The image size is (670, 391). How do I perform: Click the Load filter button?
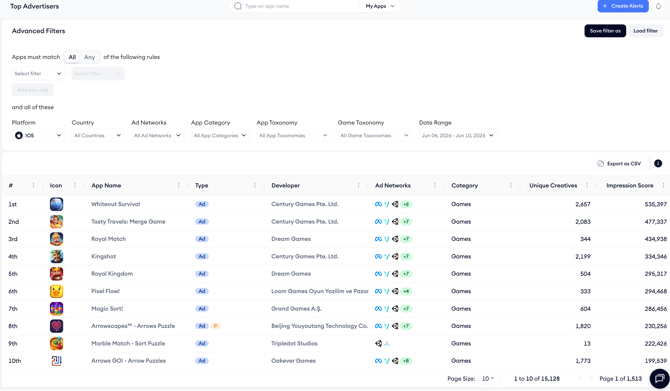(645, 31)
